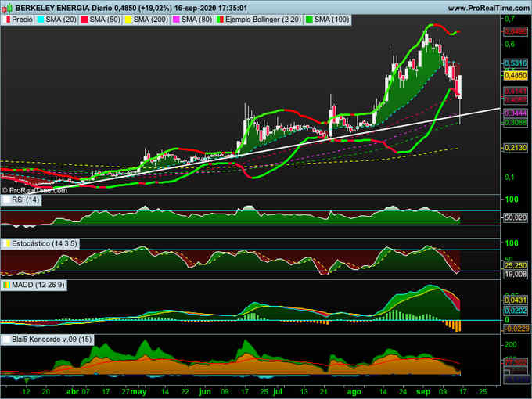Screen dimensions: 532x399
Task: Click the yellow 0,2130 price axis label
Action: (516, 148)
